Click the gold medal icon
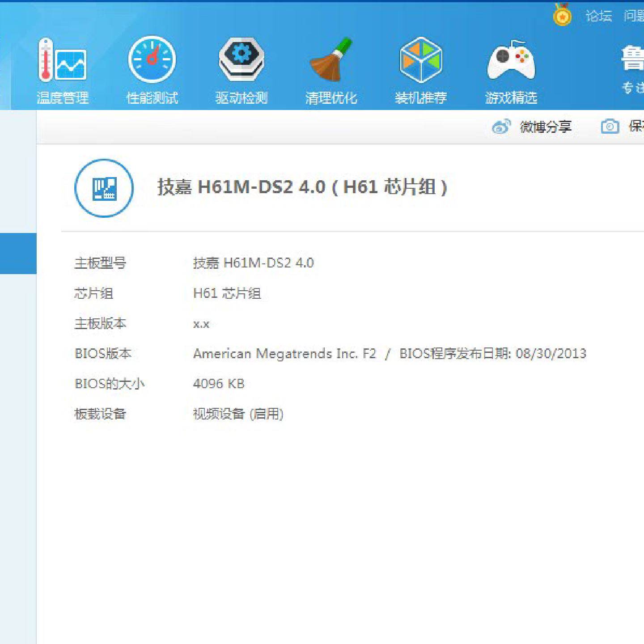Viewport: 644px width, 644px height. pos(562,15)
